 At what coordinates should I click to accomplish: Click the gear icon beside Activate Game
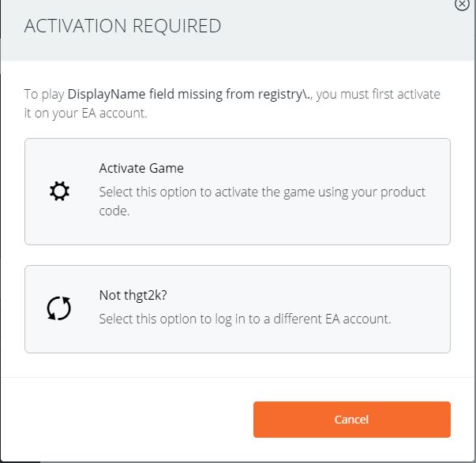click(59, 192)
